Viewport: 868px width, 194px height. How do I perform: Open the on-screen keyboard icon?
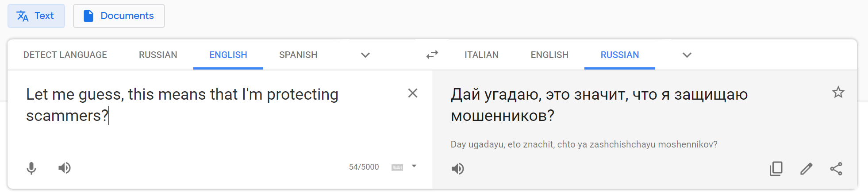click(x=397, y=167)
